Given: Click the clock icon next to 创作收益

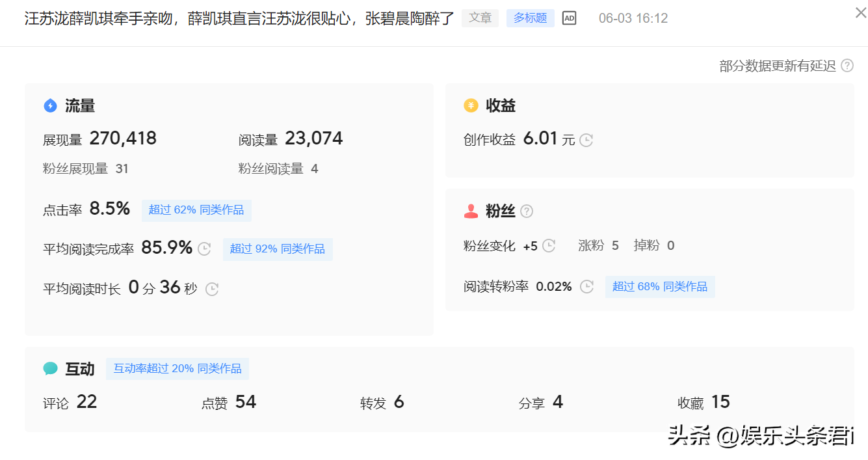Looking at the screenshot, I should pos(586,140).
